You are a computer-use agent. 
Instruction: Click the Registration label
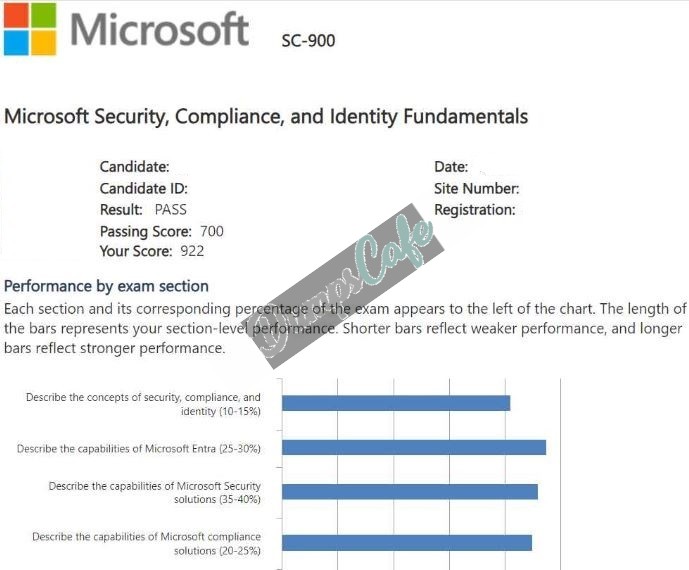coord(475,210)
